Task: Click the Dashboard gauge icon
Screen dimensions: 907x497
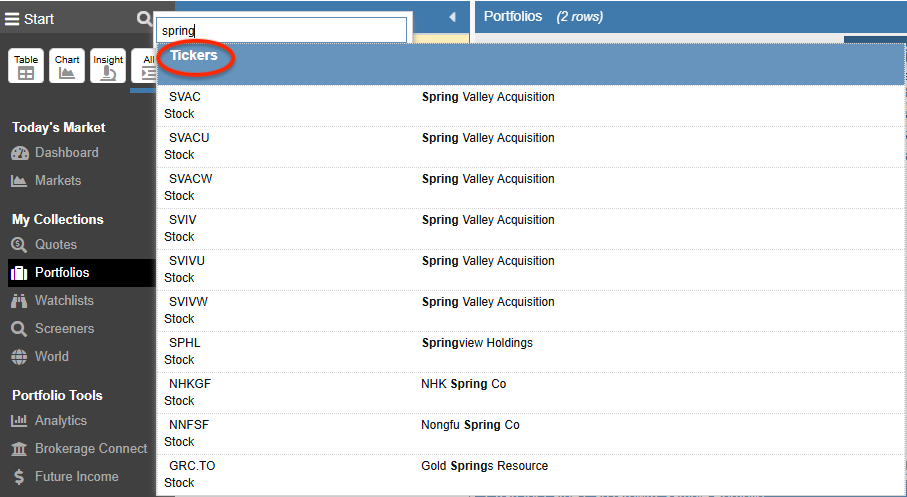Action: (20, 153)
